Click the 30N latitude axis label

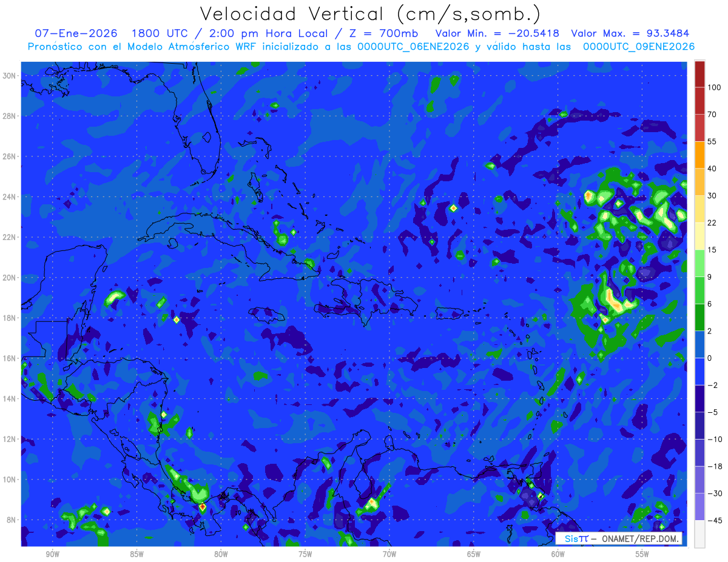tap(9, 75)
